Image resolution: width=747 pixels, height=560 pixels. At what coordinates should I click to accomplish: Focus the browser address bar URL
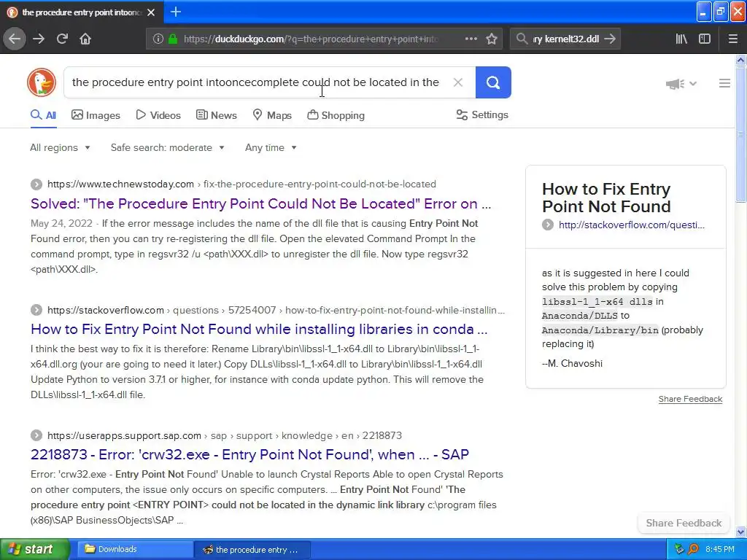[311, 39]
